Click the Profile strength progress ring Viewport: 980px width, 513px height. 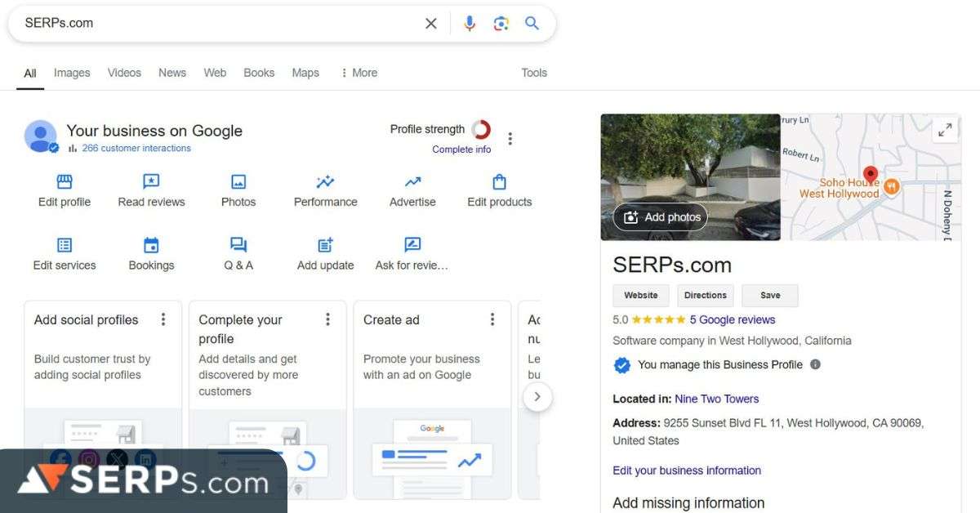click(482, 129)
